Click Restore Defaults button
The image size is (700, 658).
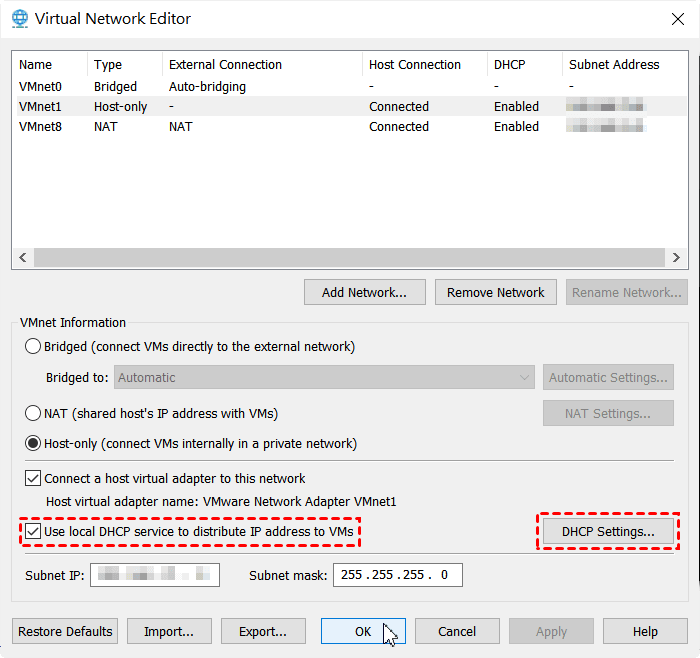point(65,631)
